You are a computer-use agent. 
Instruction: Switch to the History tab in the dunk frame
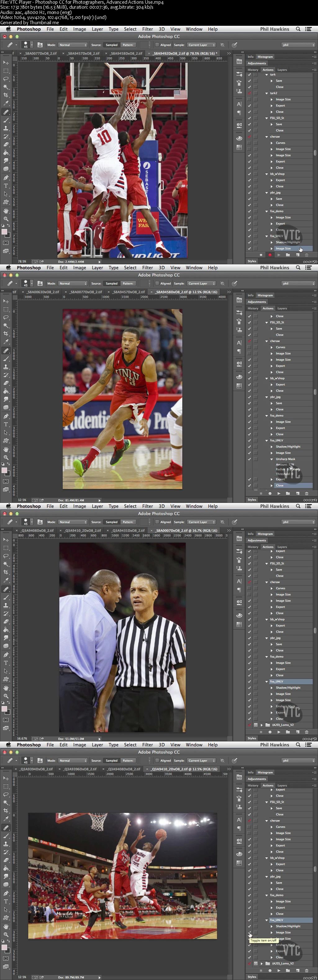[x=253, y=70]
